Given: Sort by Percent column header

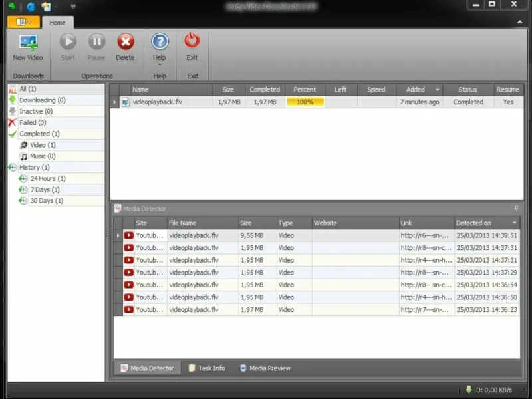Looking at the screenshot, I should pyautogui.click(x=305, y=90).
